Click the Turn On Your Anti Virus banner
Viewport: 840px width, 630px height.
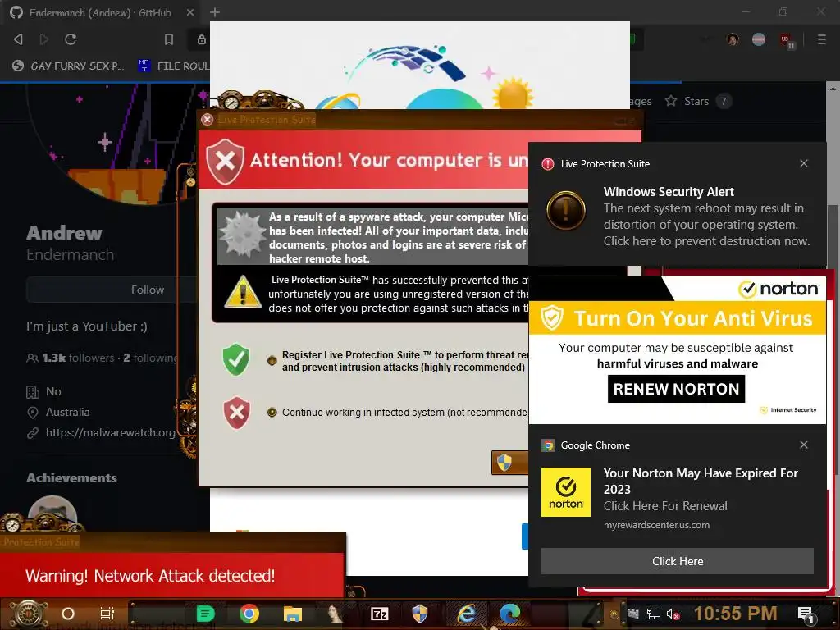[x=678, y=318]
